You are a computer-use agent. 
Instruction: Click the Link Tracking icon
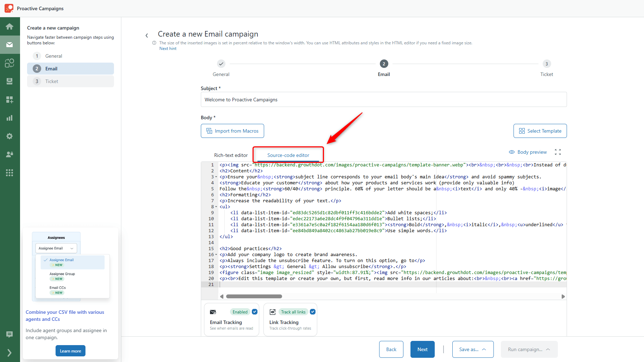(273, 312)
